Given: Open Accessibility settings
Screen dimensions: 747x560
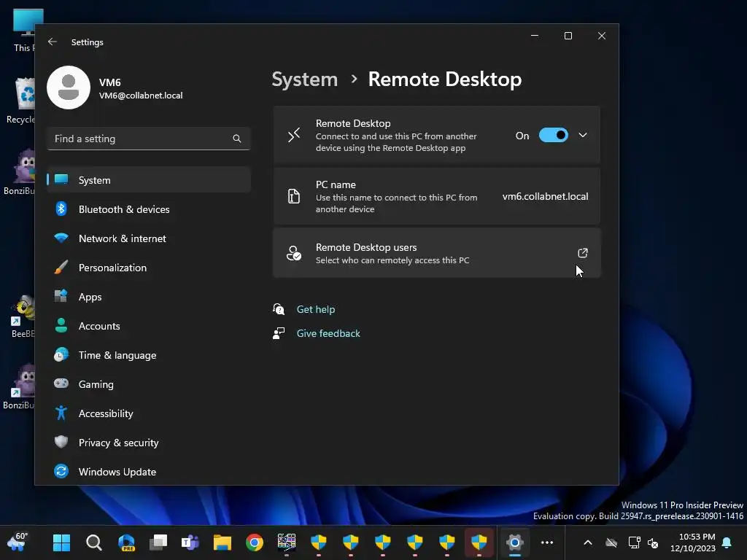Looking at the screenshot, I should 149,413.
